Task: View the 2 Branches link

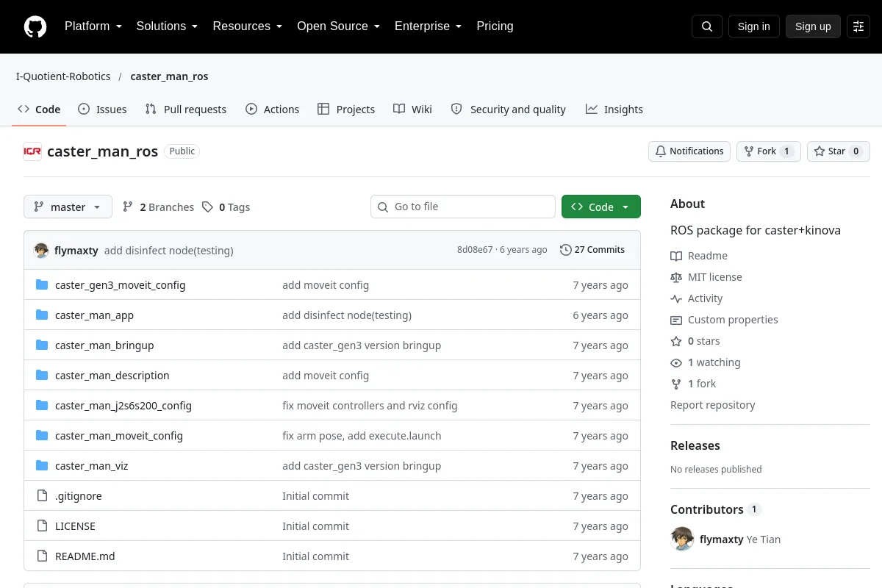Action: [158, 207]
